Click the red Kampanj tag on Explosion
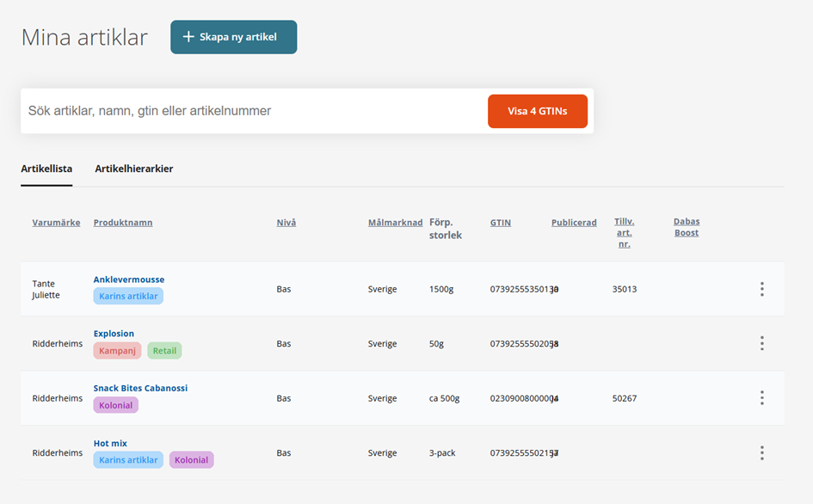The width and height of the screenshot is (813, 504). (x=117, y=351)
